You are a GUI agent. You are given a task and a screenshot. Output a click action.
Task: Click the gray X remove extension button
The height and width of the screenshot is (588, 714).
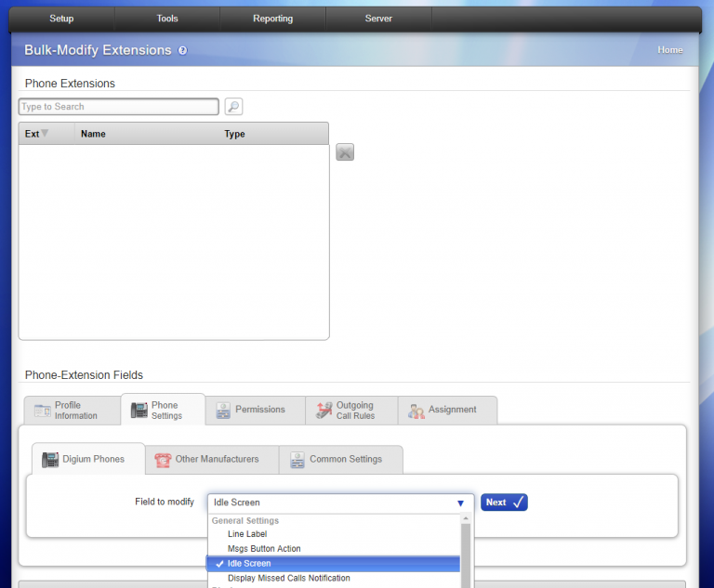(x=345, y=152)
